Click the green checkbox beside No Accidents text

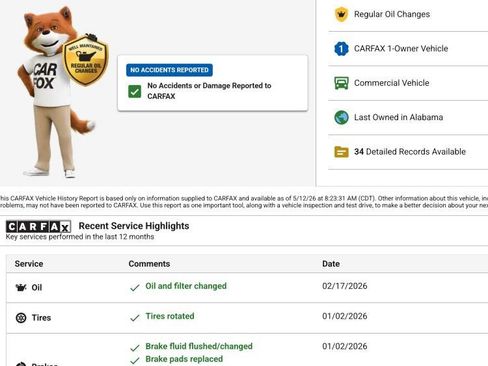point(135,91)
